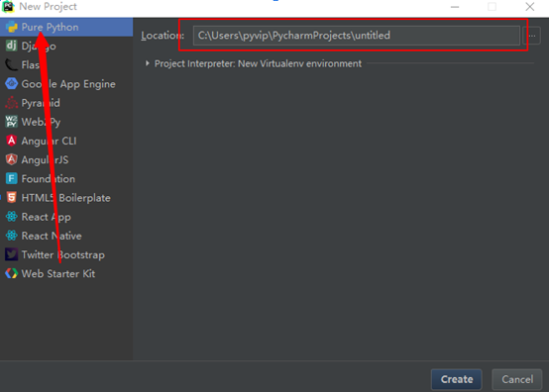Click the Create button

(457, 379)
